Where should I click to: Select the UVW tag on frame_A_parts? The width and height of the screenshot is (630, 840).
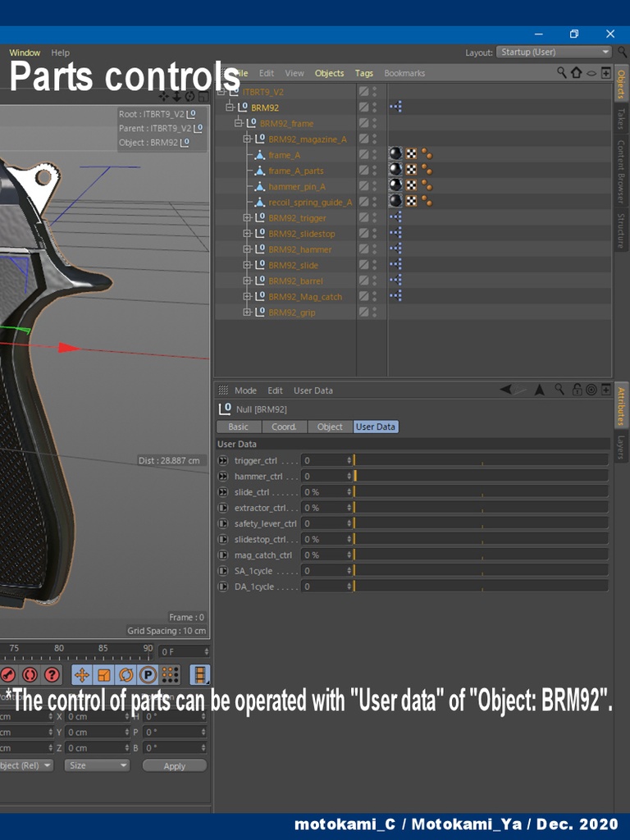[x=411, y=170]
